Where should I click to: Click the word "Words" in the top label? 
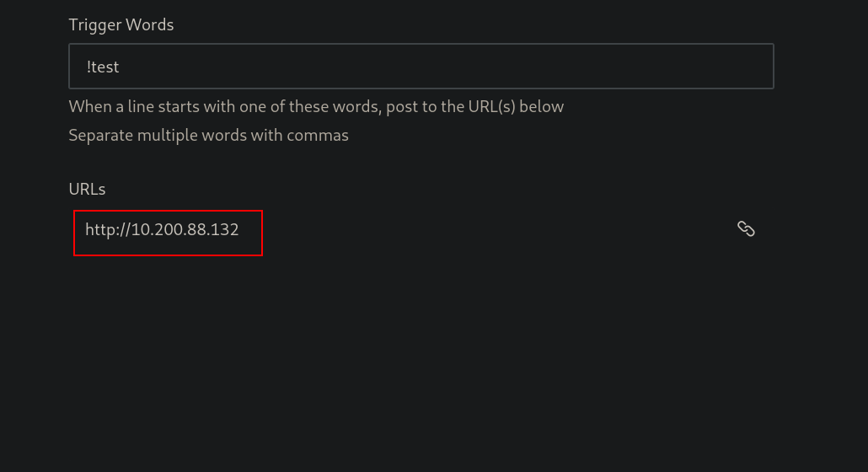[149, 25]
